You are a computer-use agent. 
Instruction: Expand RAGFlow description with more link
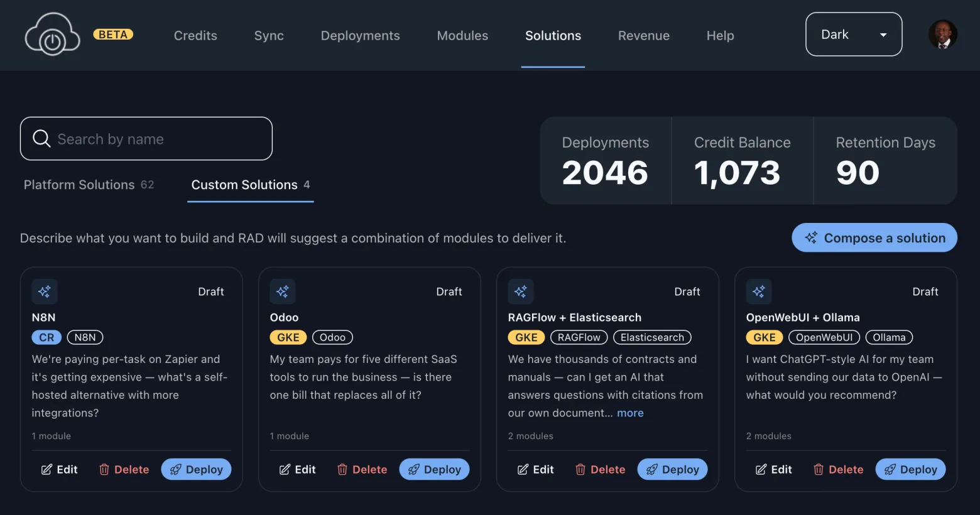(630, 413)
